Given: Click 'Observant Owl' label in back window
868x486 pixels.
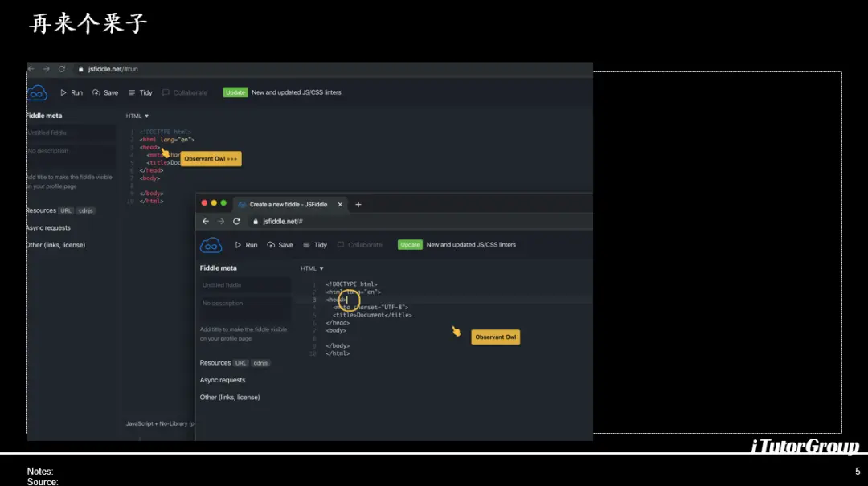Looking at the screenshot, I should point(211,159).
